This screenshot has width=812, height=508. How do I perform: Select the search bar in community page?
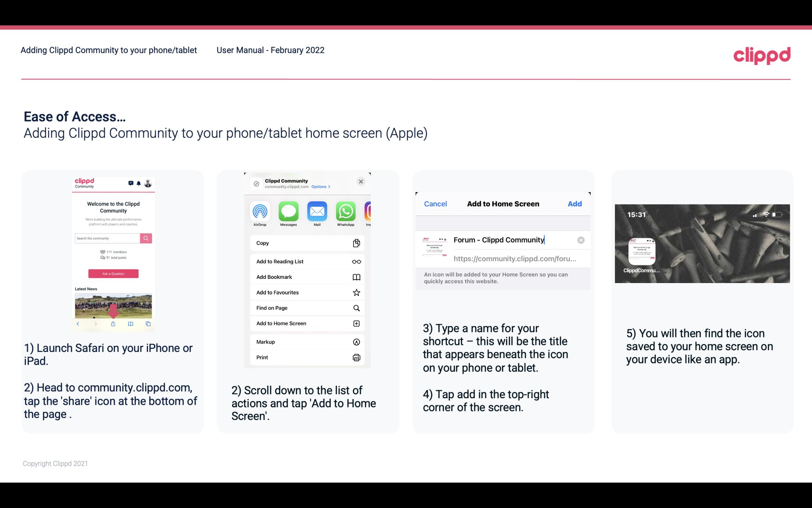(x=107, y=238)
